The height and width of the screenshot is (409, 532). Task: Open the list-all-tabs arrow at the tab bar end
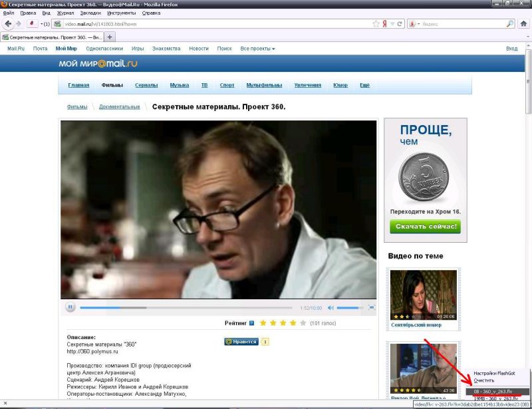528,37
